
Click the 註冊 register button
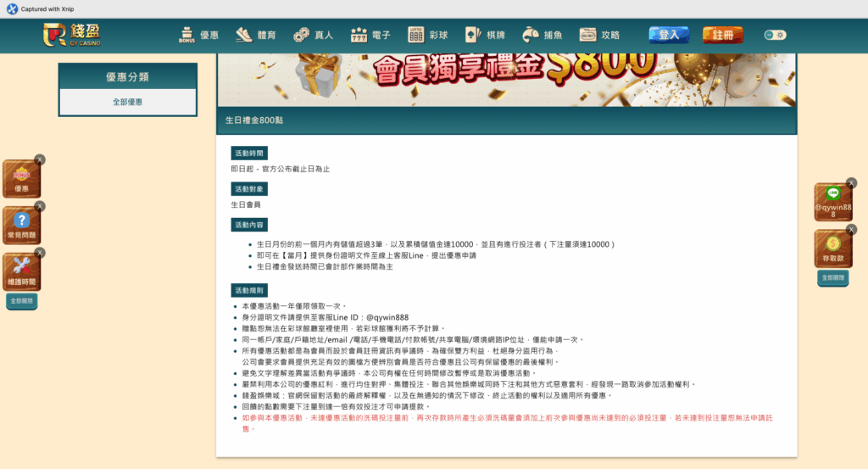click(722, 35)
